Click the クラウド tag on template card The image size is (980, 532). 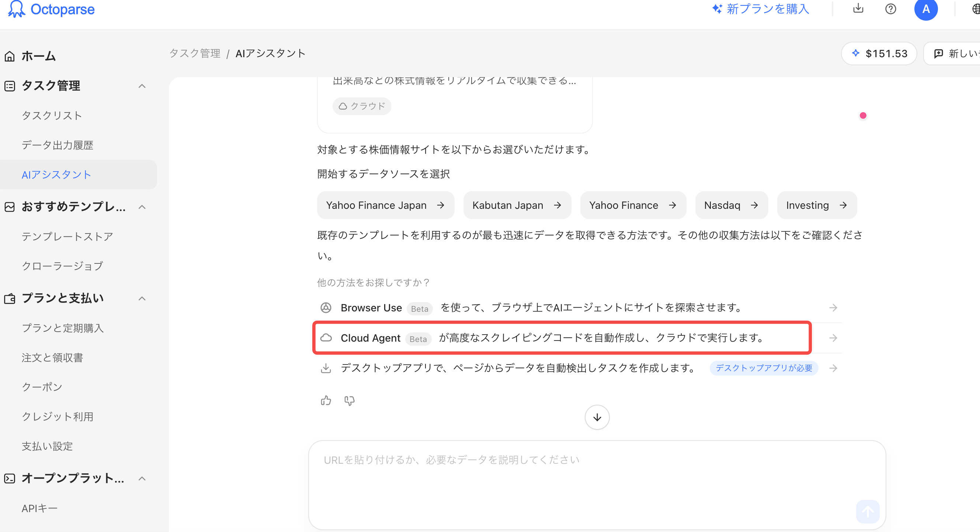click(x=362, y=106)
